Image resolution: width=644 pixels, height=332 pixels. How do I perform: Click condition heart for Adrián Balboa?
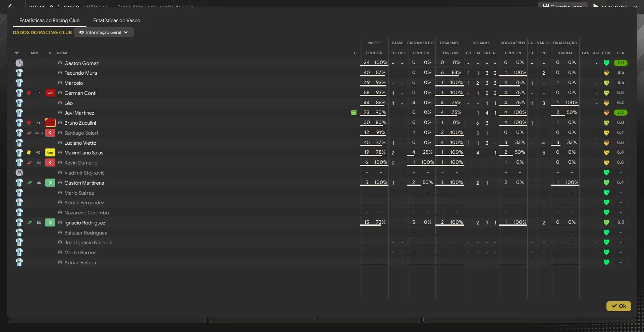[x=606, y=262]
